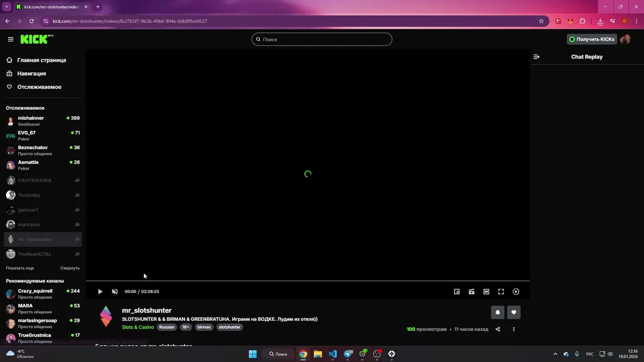
Task: Open the browser downloads panel
Action: [600, 21]
